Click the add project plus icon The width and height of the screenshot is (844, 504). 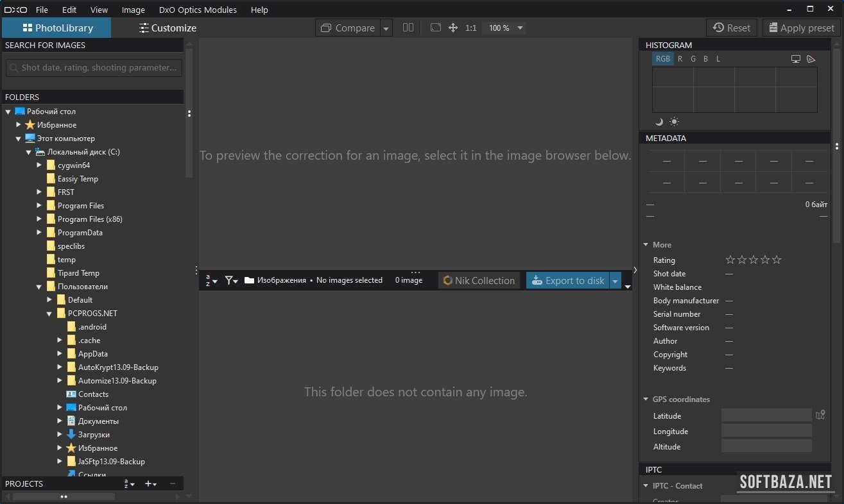click(x=150, y=484)
